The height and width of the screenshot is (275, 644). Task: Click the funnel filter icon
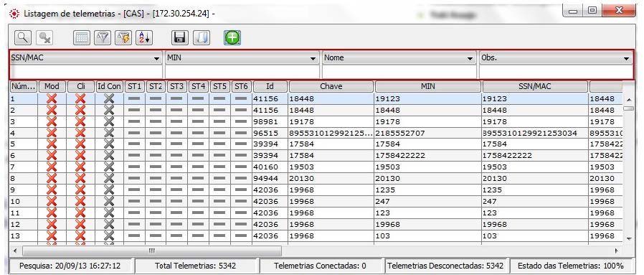[x=103, y=38]
